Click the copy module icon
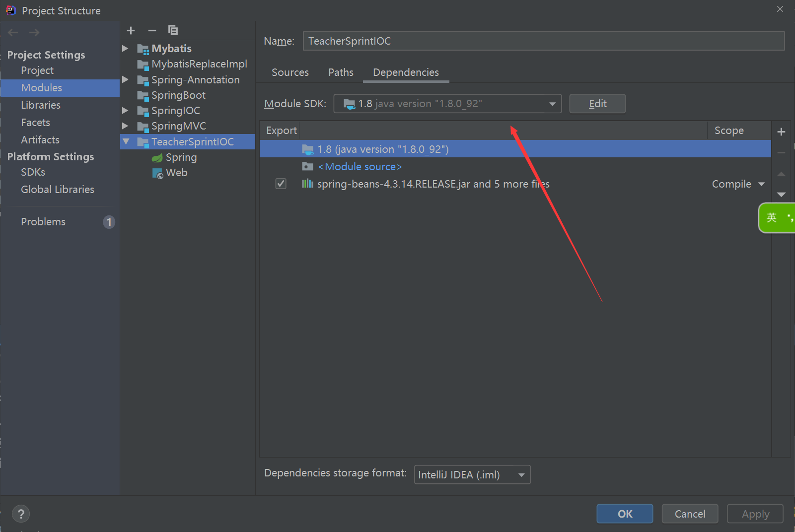795x532 pixels. pos(173,30)
